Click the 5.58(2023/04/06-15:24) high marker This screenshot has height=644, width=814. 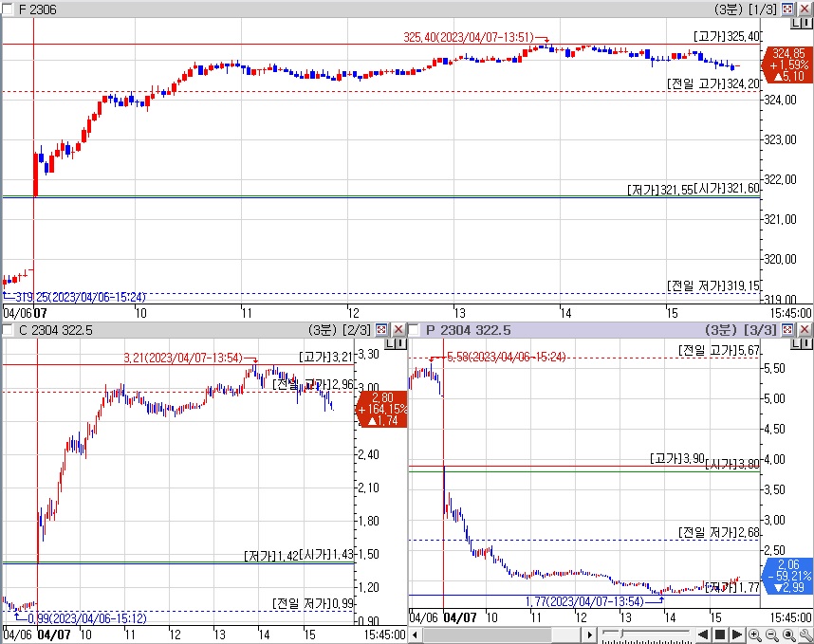[507, 357]
